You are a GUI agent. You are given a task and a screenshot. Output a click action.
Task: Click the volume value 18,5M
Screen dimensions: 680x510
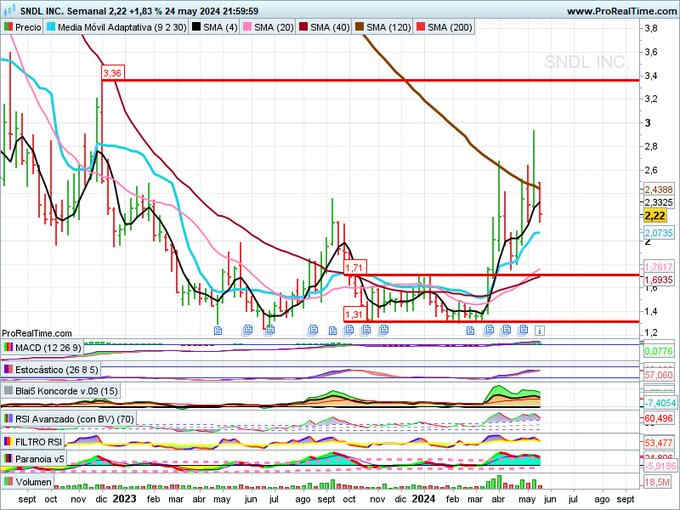[x=657, y=482]
